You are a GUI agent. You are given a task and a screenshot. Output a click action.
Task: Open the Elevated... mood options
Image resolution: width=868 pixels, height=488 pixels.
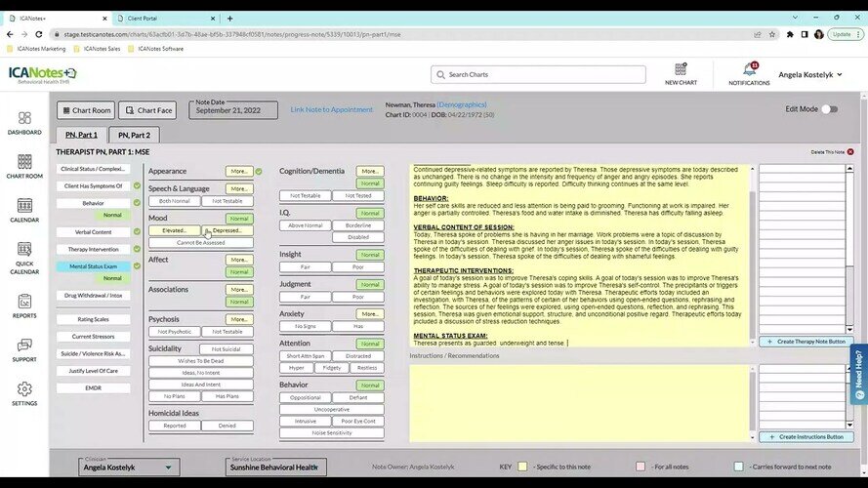tap(175, 230)
